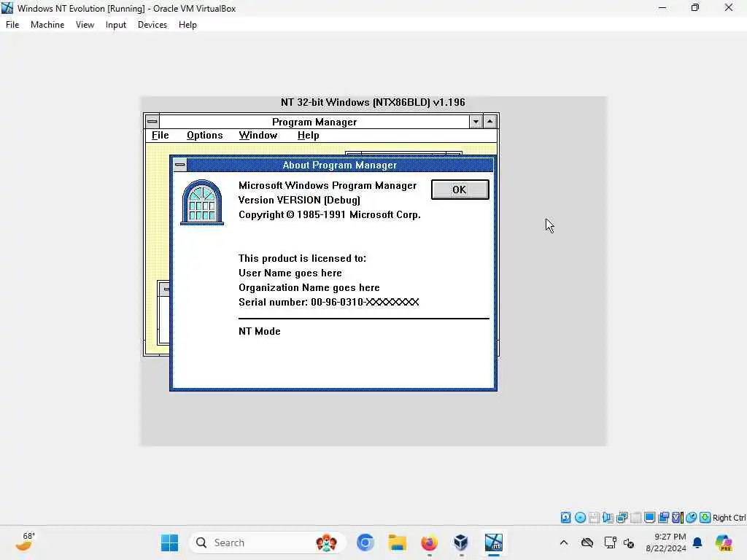Screen dimensions: 747x560
Task: Click the VirtualBox app icon in title bar
Action: coord(7,8)
